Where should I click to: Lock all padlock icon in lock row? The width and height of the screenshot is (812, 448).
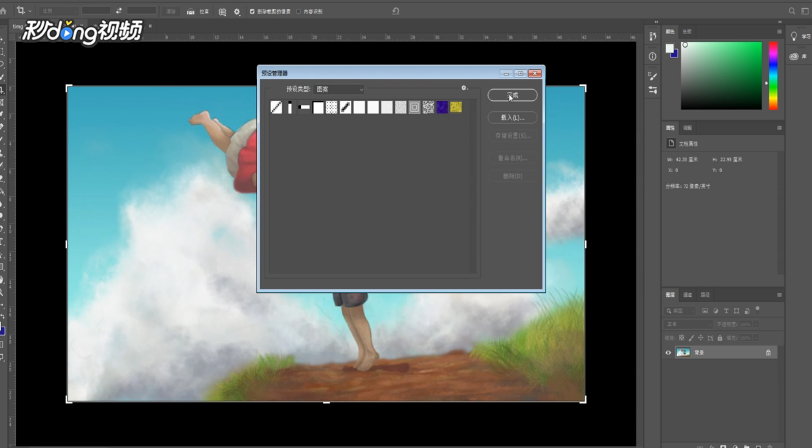point(720,338)
